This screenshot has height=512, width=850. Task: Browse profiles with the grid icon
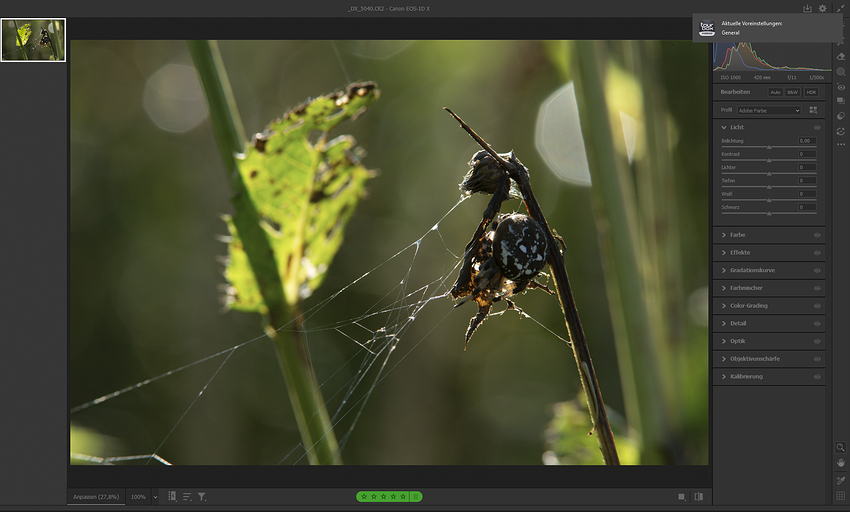tap(813, 110)
